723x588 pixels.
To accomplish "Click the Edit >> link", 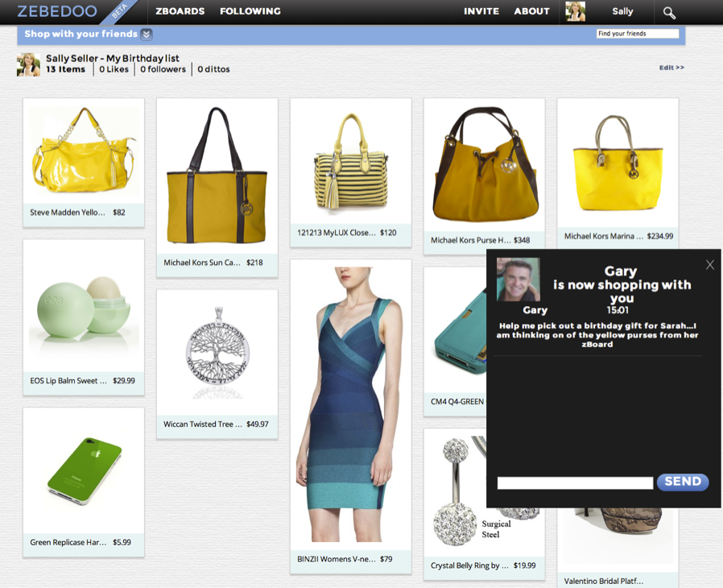I will coord(671,68).
